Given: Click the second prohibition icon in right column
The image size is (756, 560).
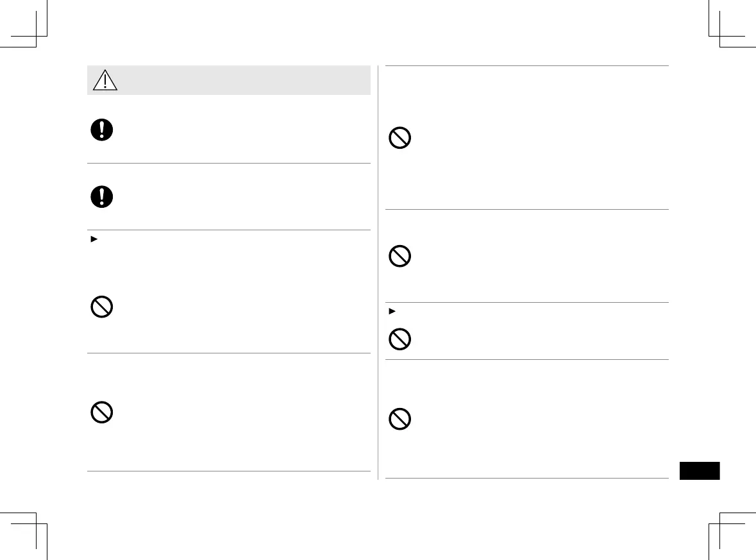Looking at the screenshot, I should point(400,257).
